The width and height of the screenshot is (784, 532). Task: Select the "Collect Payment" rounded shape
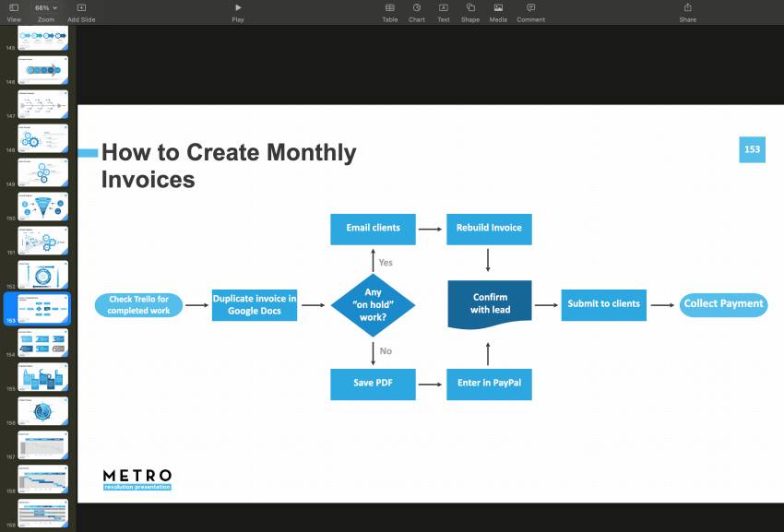(x=723, y=304)
